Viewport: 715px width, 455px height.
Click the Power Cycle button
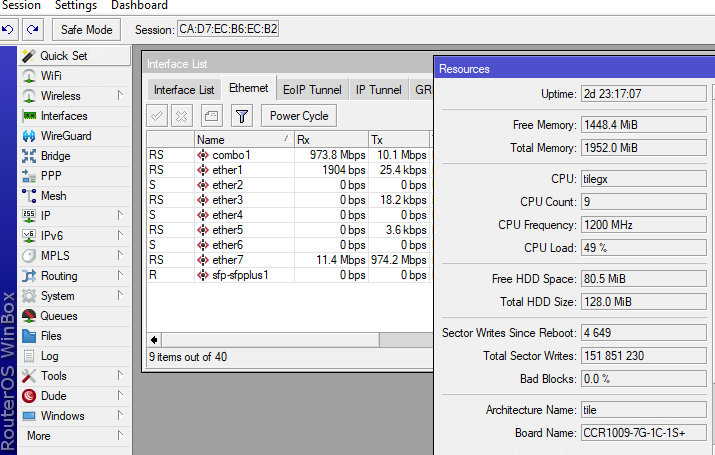[x=299, y=116]
